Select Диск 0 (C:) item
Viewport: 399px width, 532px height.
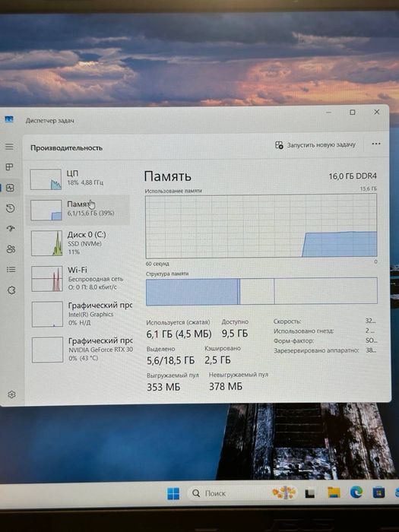point(80,243)
